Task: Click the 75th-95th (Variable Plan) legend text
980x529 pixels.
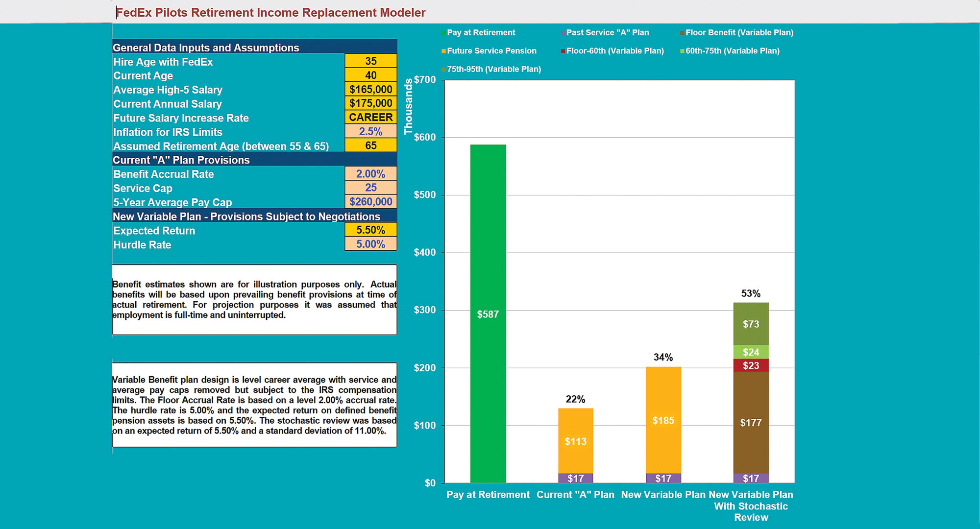Action: [494, 70]
